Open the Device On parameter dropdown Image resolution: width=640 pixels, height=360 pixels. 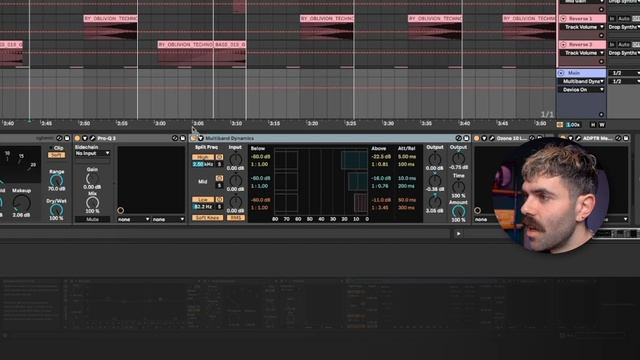[582, 90]
